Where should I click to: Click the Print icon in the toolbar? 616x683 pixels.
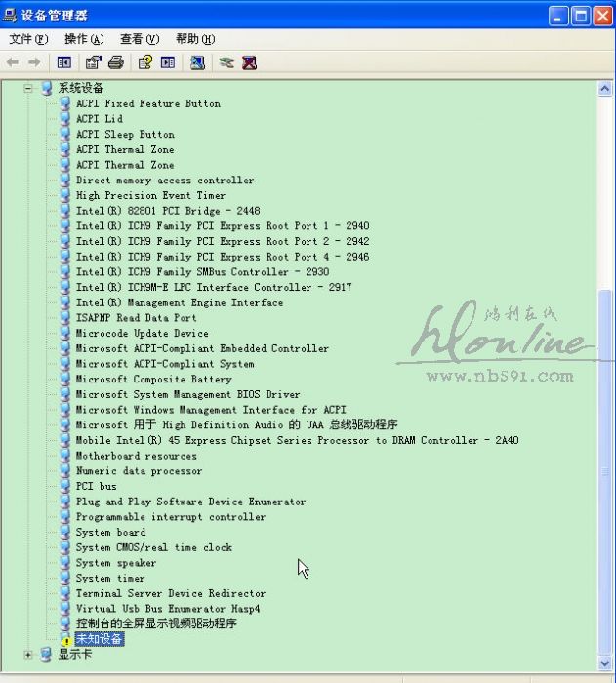[x=116, y=62]
